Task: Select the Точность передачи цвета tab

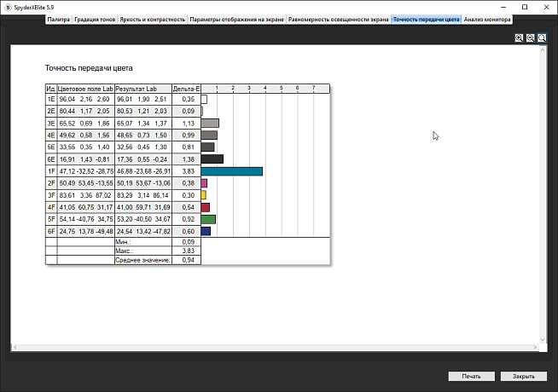Action: (x=426, y=18)
